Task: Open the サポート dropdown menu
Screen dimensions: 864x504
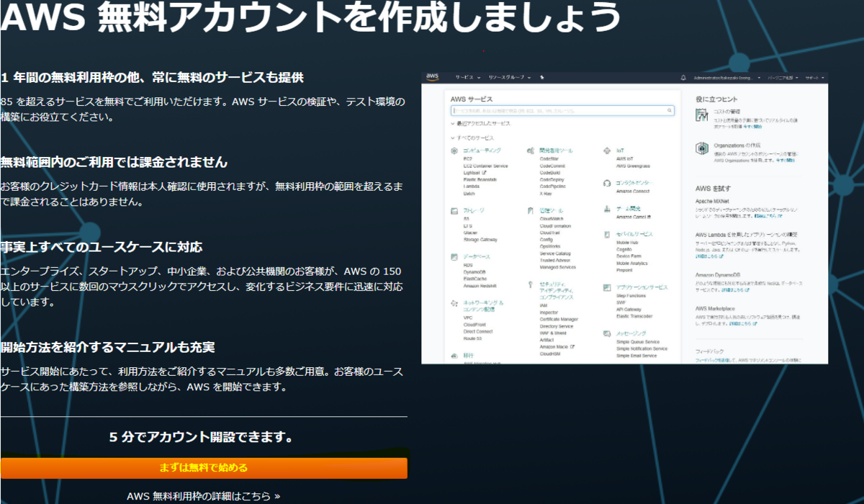Action: point(816,77)
